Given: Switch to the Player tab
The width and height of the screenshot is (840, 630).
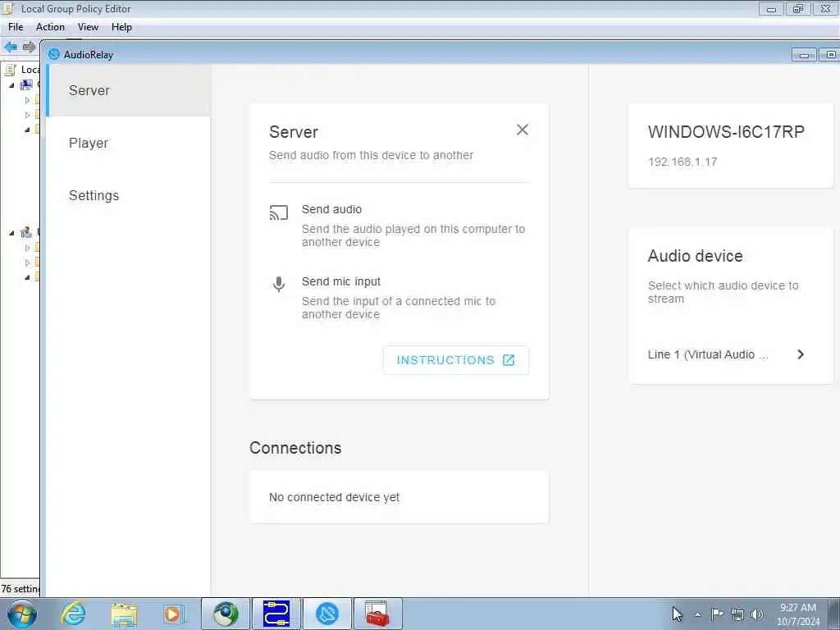Looking at the screenshot, I should click(129, 143).
